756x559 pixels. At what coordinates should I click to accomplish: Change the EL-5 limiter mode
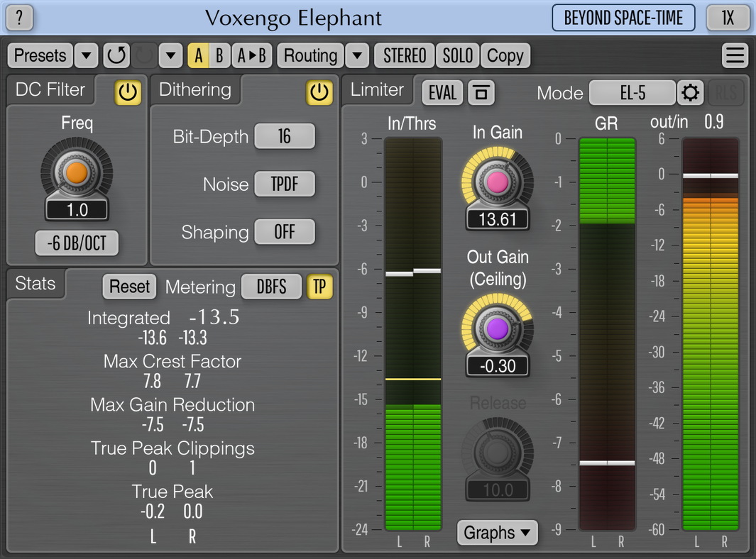pyautogui.click(x=632, y=92)
